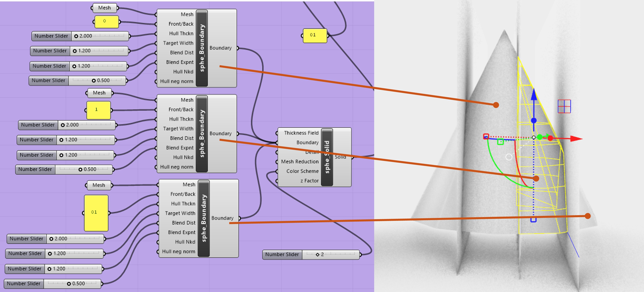644x292 pixels.
Task: Click the green square scale handle
Action: click(500, 142)
